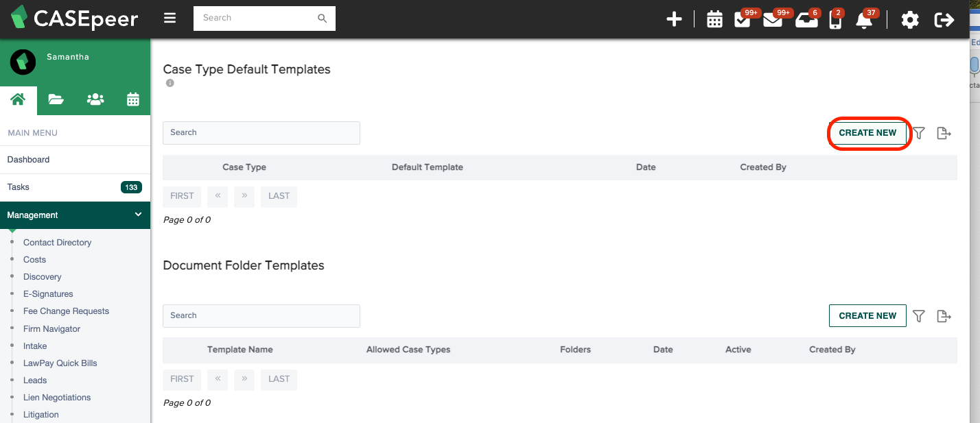Viewport: 980px width, 423px height.
Task: Check notifications via the bell icon
Action: click(864, 21)
